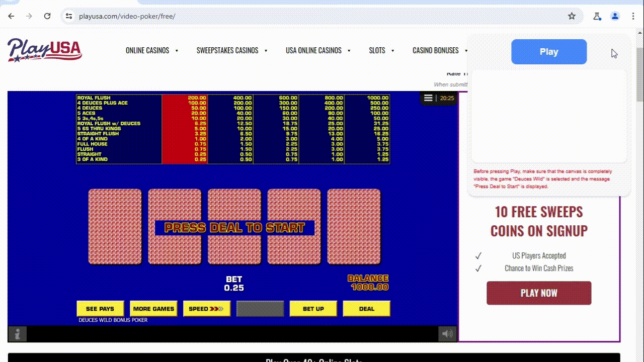View site information icon in address bar
Viewport: 644px width, 362px height.
(x=69, y=16)
